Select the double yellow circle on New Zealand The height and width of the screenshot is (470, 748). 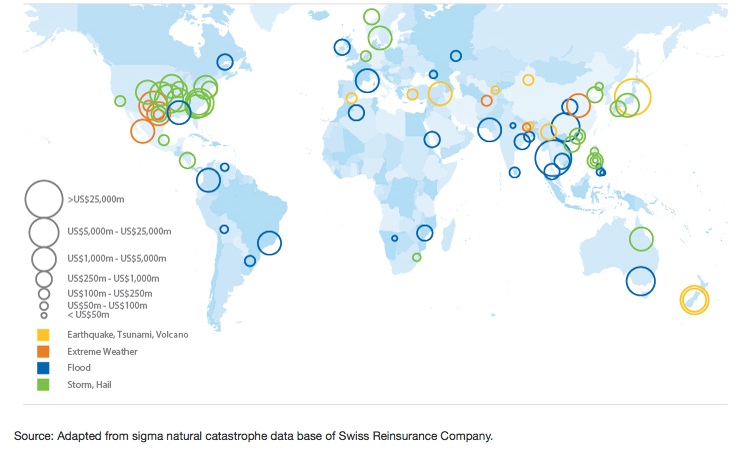point(693,300)
